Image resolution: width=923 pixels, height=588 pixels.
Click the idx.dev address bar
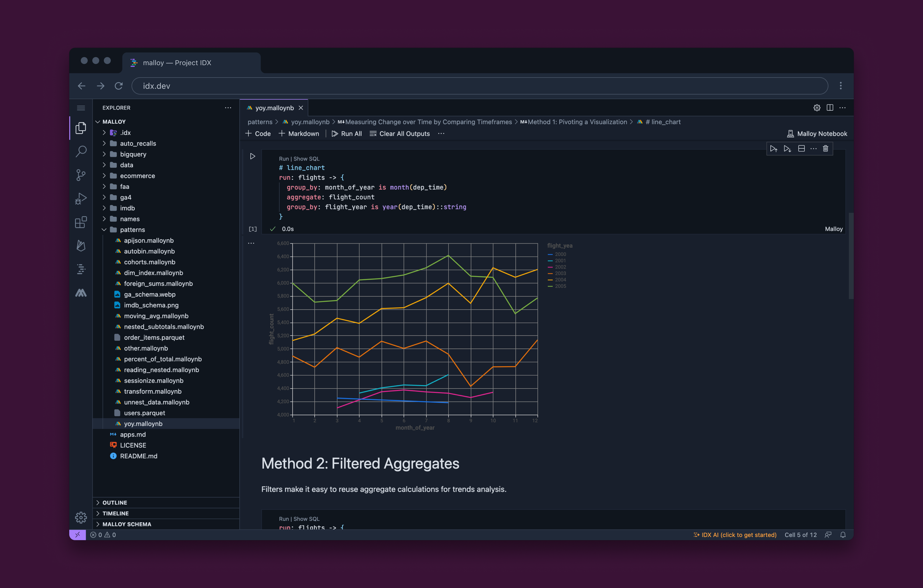tap(479, 86)
